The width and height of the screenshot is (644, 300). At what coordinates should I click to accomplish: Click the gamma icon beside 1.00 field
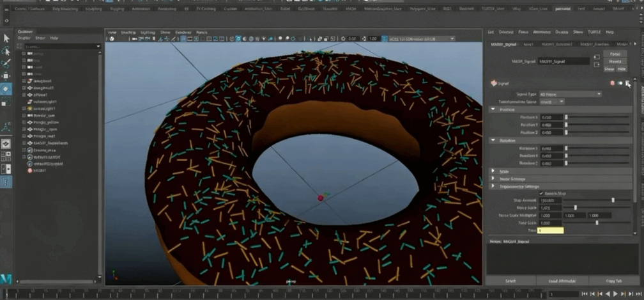pos(364,38)
